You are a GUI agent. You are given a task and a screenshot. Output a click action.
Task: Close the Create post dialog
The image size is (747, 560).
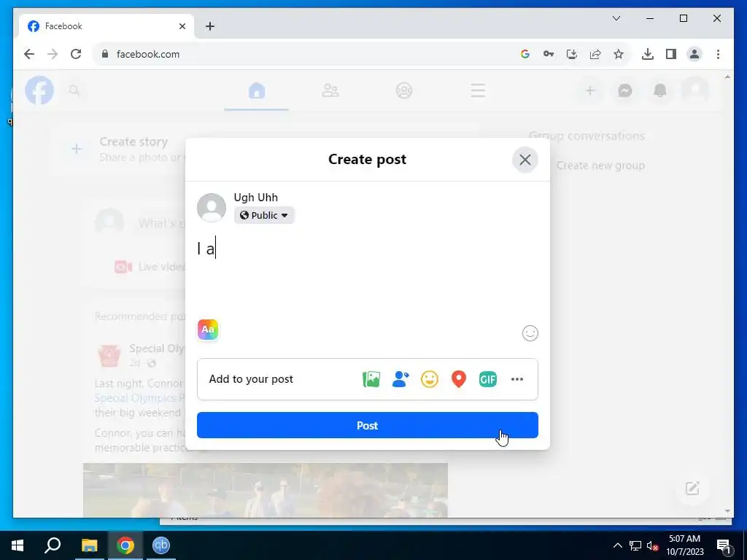point(525,160)
